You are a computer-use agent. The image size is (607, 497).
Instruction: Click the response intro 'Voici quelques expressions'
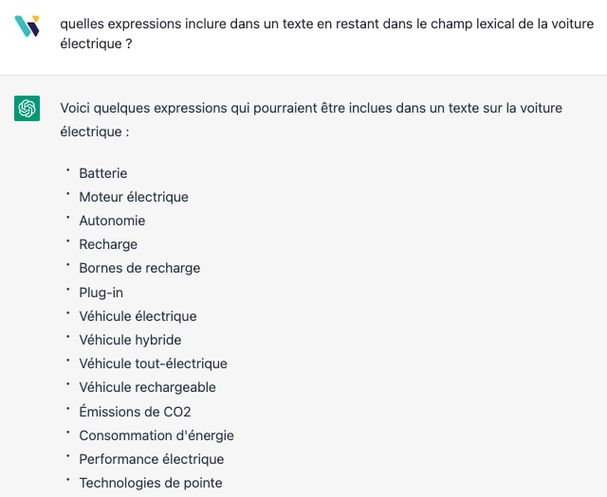coord(311,120)
